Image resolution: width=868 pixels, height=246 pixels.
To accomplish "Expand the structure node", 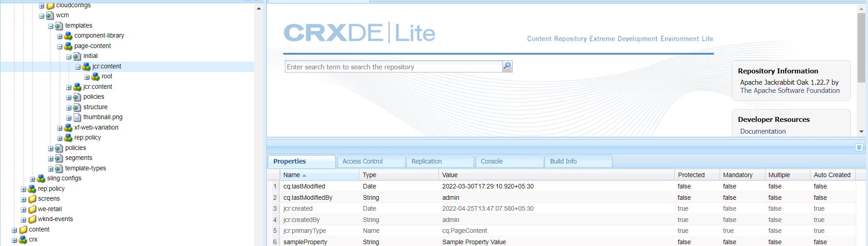I will [69, 108].
